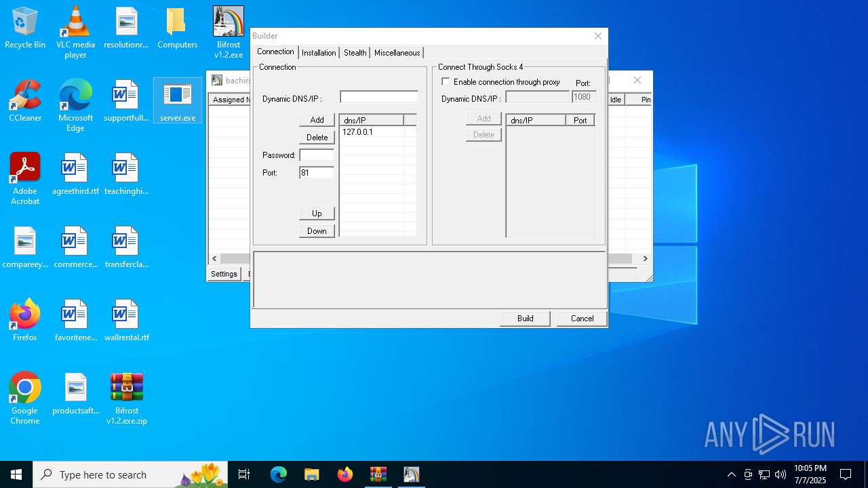Screen dimensions: 868x488
Task: Click the Down button
Action: [x=317, y=231]
